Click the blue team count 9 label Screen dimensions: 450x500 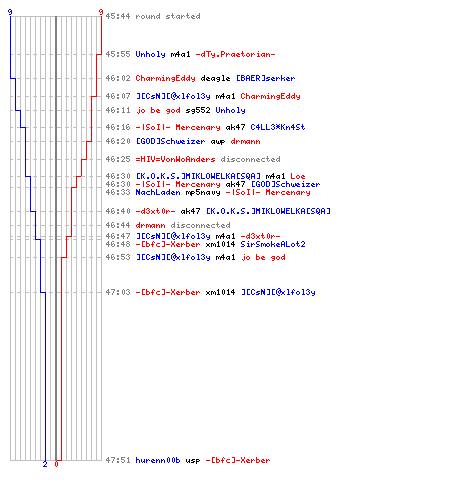(10, 12)
